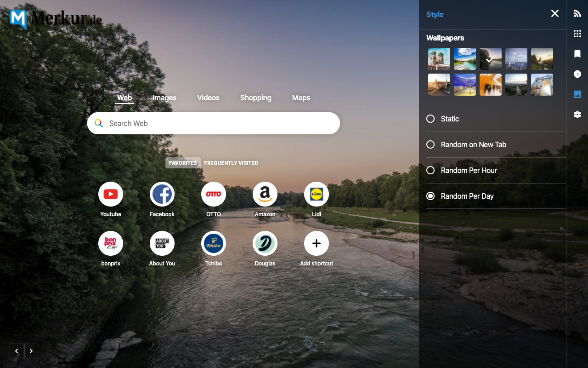Open the Douglas shortcut

click(265, 243)
